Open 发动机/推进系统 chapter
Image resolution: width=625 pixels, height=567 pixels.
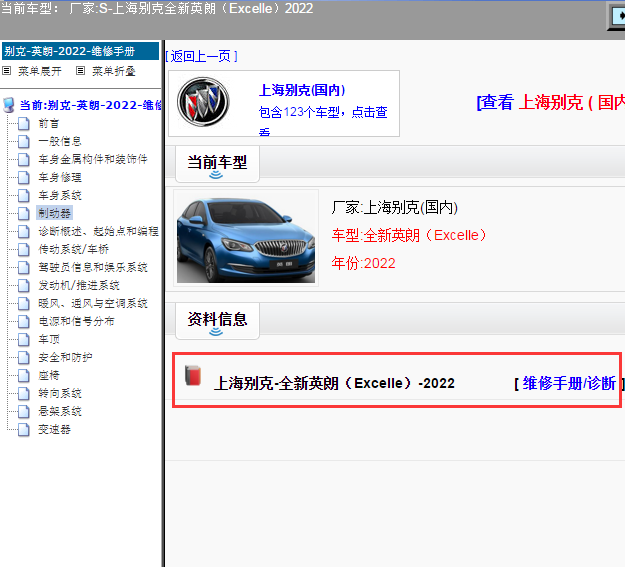coord(79,285)
